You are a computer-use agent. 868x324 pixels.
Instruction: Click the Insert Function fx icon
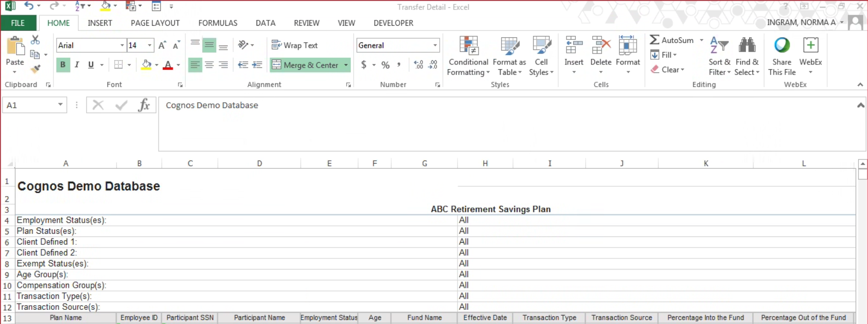144,105
